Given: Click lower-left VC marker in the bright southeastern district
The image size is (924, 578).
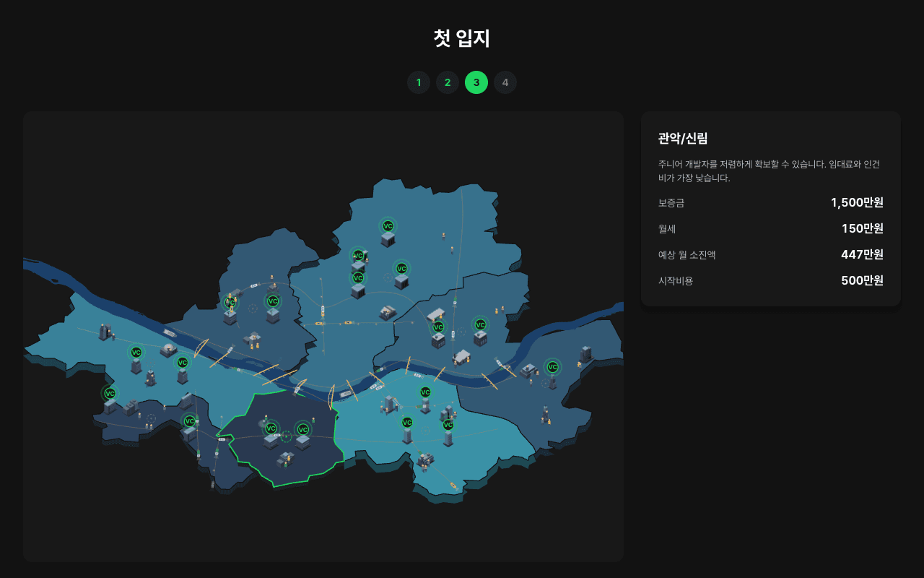Looking at the screenshot, I should pyautogui.click(x=407, y=423).
